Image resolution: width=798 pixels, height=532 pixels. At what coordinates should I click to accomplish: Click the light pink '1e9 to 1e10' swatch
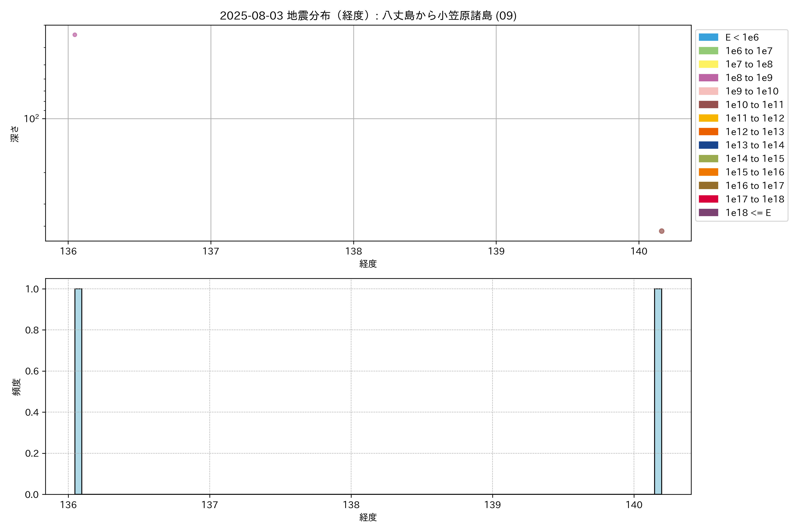(x=708, y=91)
